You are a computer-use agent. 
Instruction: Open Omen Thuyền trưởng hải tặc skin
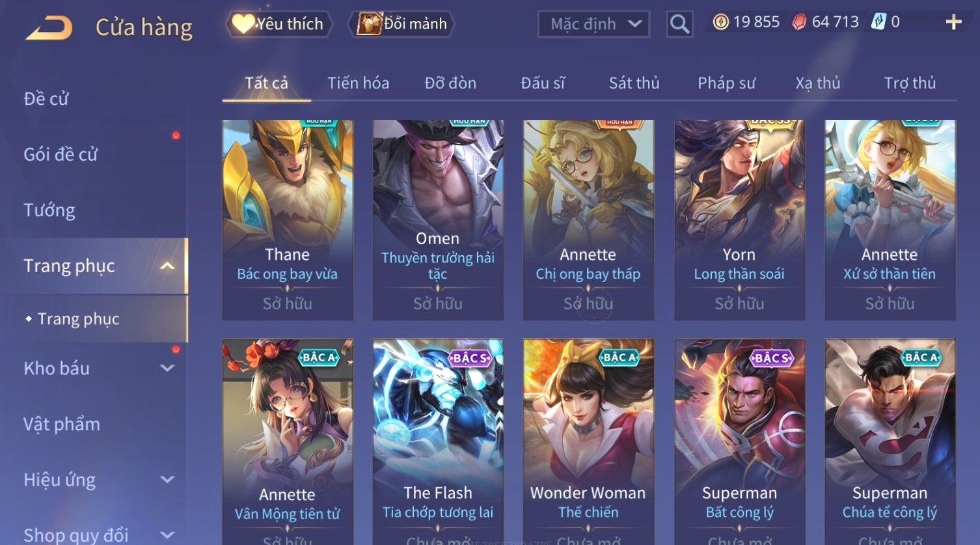click(438, 220)
